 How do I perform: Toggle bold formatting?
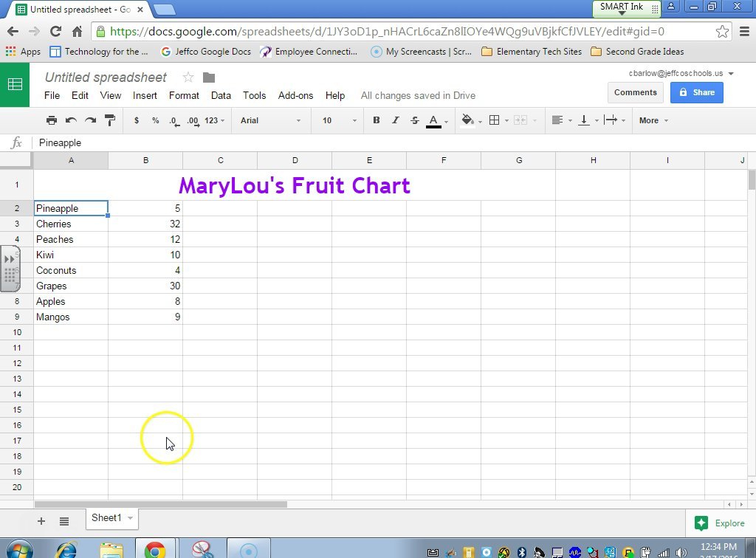(x=376, y=120)
